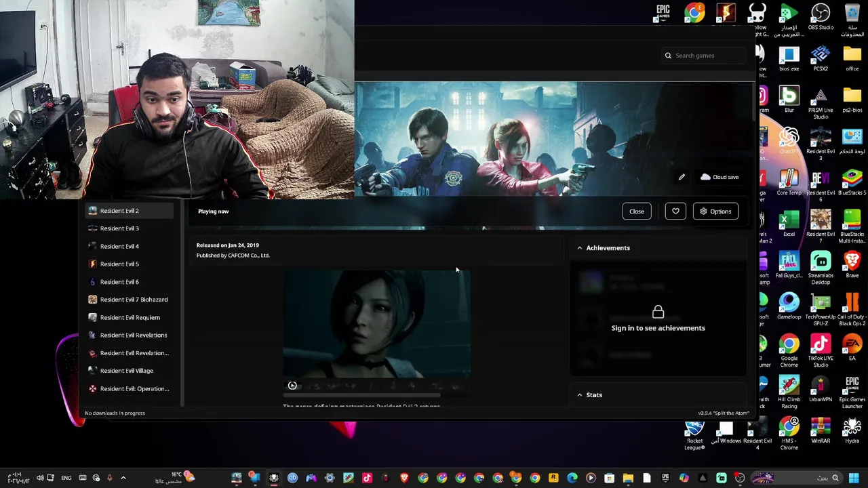Select Resident Evil 2 in library sidebar
Screen dimensions: 868x488
coord(130,211)
